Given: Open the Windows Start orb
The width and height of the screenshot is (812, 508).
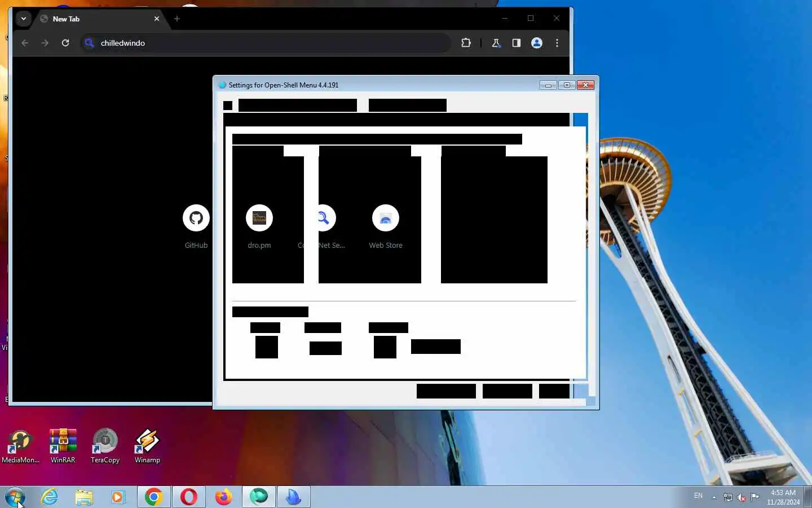Looking at the screenshot, I should coord(15,497).
